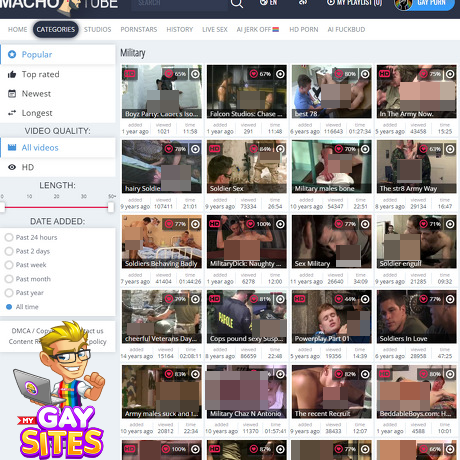Open the AI Fuckbud link
The image size is (460, 460).
[x=346, y=29]
